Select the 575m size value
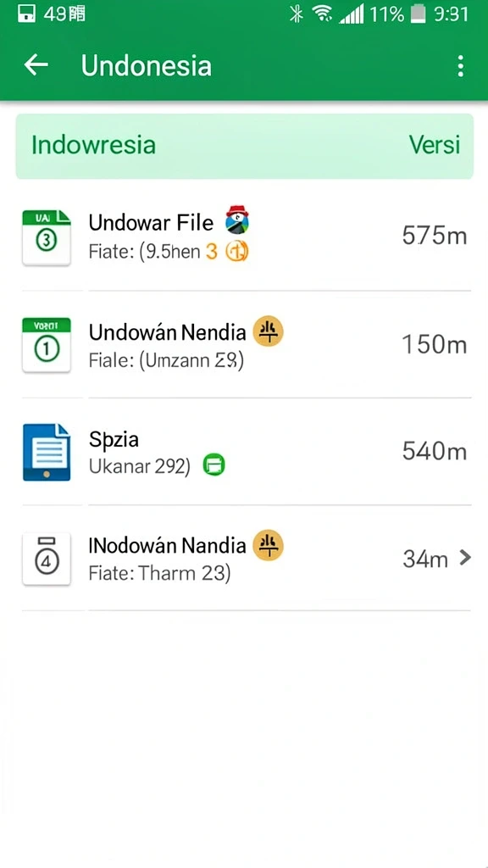The height and width of the screenshot is (868, 488). (435, 236)
